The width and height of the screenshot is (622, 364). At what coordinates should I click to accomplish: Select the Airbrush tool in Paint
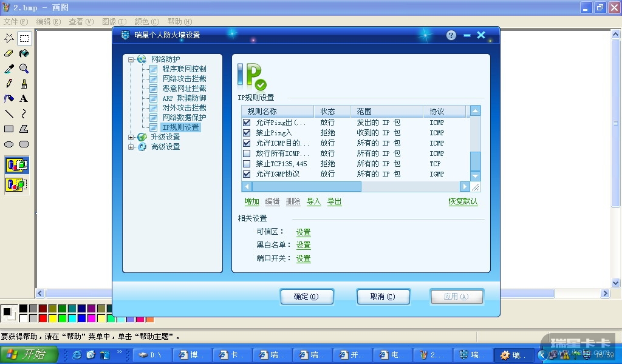[9, 99]
